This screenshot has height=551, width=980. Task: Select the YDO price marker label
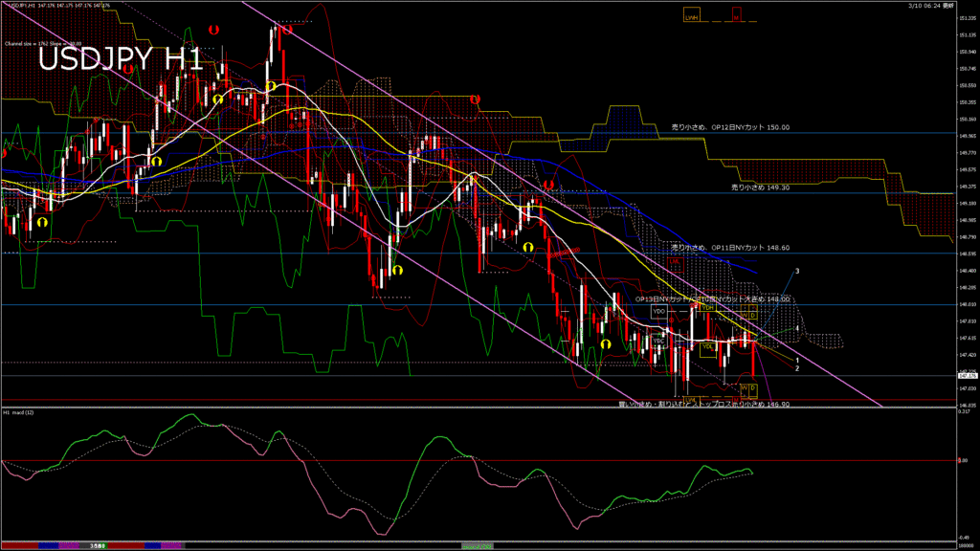pos(658,311)
